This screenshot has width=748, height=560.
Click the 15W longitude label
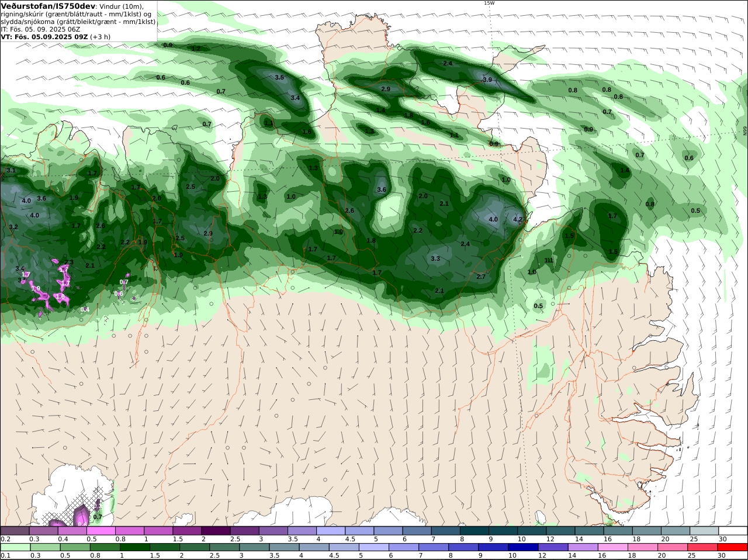tap(489, 3)
